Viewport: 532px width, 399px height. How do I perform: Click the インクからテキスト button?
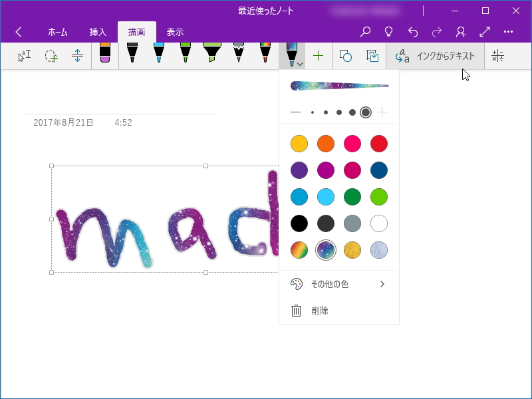[x=436, y=56]
